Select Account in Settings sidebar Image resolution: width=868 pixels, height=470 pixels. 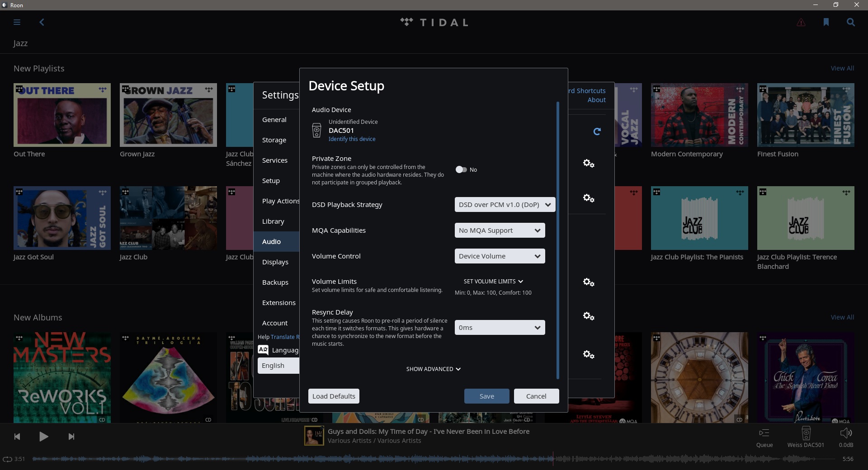point(276,323)
